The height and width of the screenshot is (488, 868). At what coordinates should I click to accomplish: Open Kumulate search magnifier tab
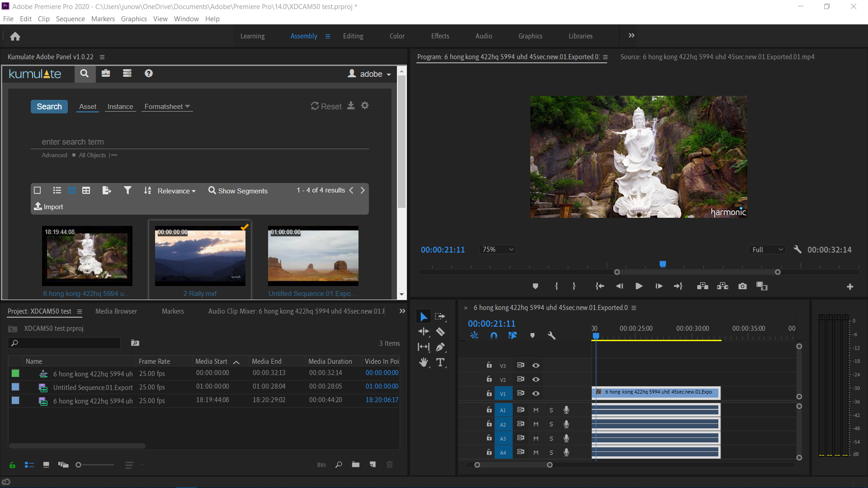[85, 74]
